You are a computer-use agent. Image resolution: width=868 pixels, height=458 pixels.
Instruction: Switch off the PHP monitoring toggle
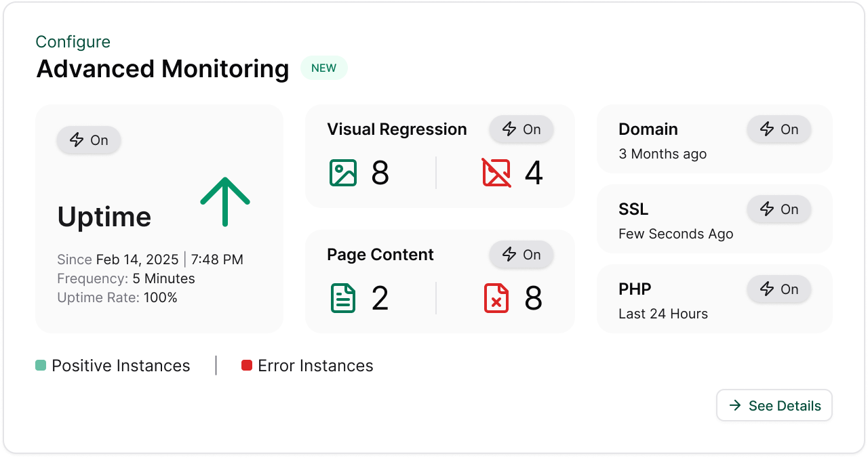(x=779, y=289)
